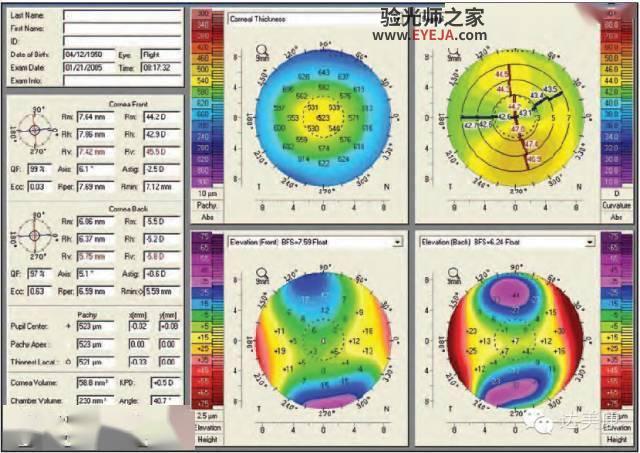This screenshot has height=453, width=640.
Task: Open the Elevation (Front) map type dropdown
Action: coord(397,242)
